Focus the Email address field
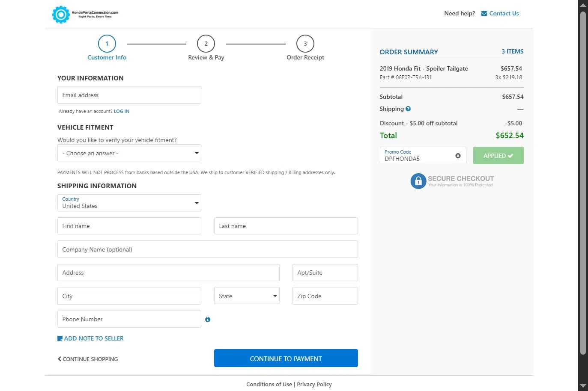This screenshot has height=391, width=588. [x=129, y=95]
